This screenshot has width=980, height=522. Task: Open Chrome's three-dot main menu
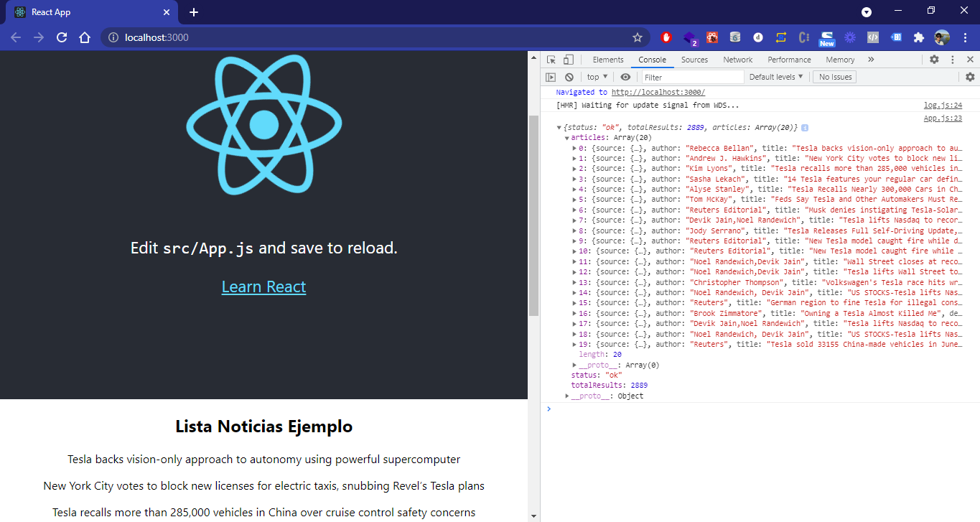pos(964,37)
